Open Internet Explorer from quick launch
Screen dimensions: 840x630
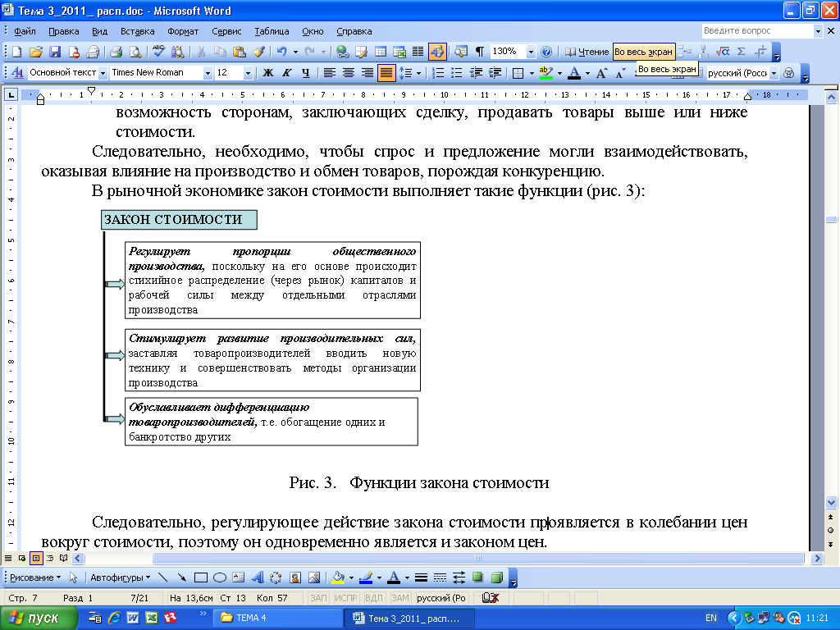click(114, 618)
